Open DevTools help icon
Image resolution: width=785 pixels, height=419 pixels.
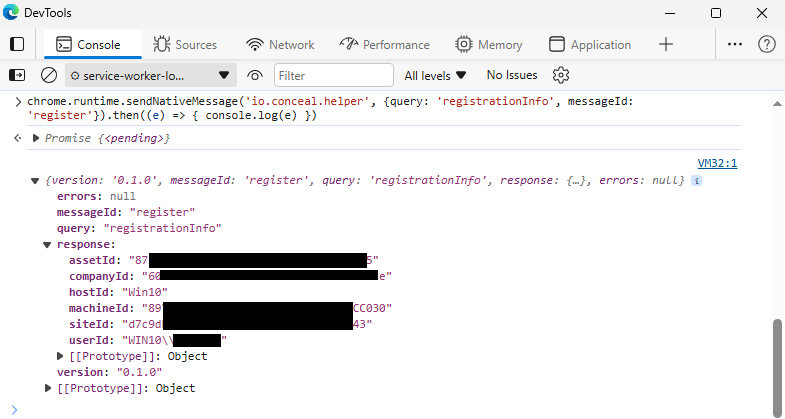pyautogui.click(x=766, y=45)
